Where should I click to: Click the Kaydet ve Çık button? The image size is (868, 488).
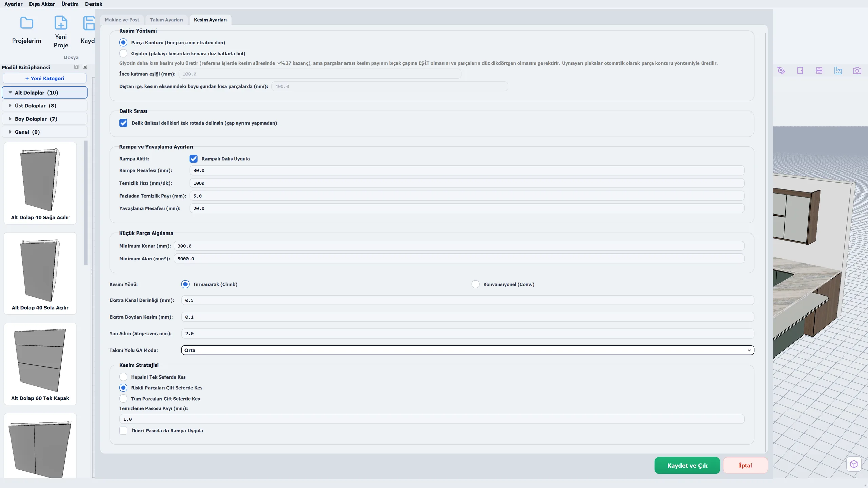point(687,465)
